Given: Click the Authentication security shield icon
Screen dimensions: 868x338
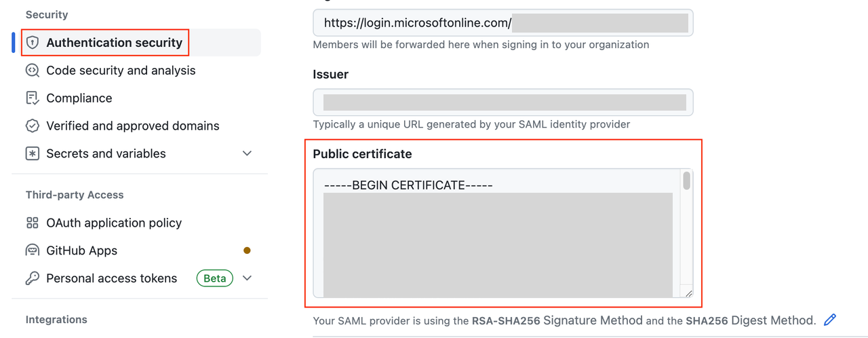Looking at the screenshot, I should (x=32, y=43).
